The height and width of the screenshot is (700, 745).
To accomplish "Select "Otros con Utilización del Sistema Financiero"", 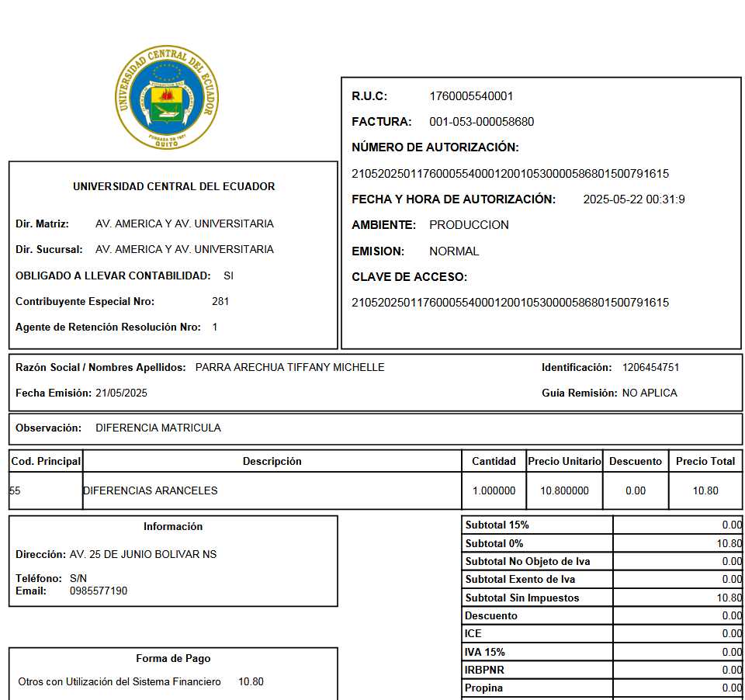I will pos(120,681).
